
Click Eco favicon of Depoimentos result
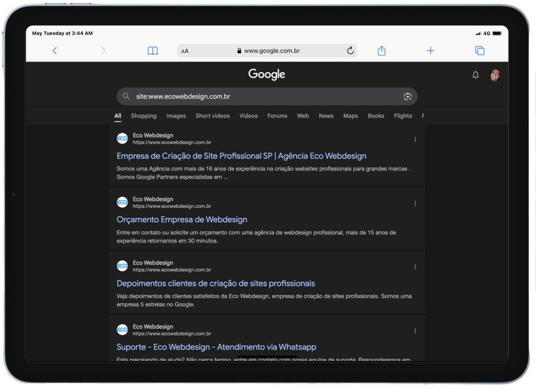122,266
